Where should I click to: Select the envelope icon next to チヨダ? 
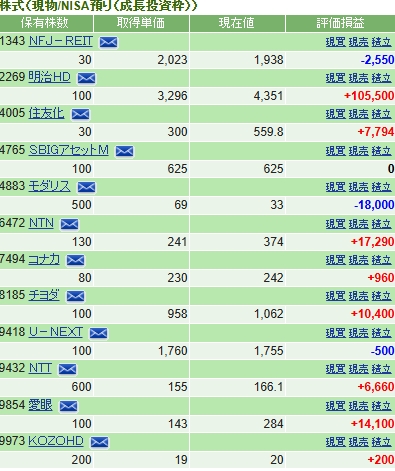75,296
